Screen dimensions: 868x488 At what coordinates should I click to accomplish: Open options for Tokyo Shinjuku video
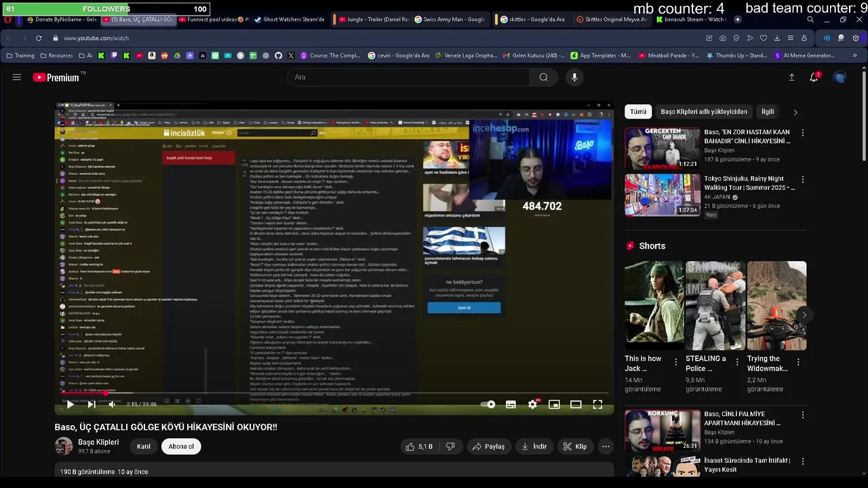803,180
